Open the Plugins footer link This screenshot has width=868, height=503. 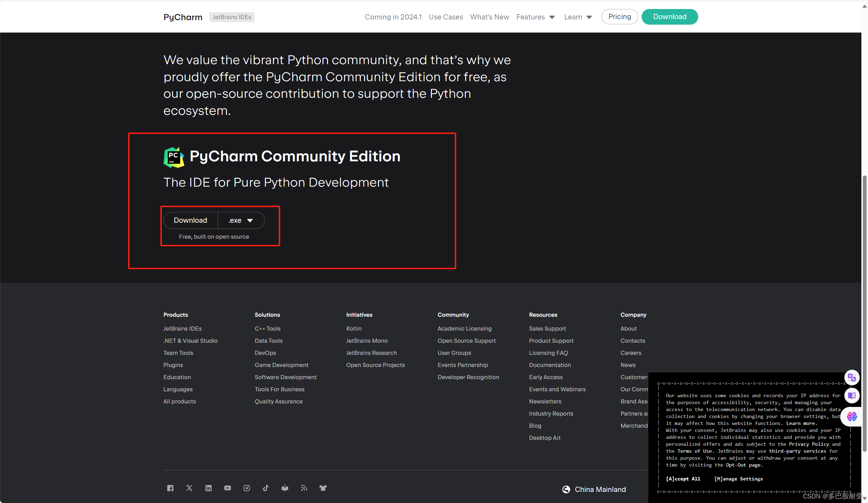pos(173,365)
